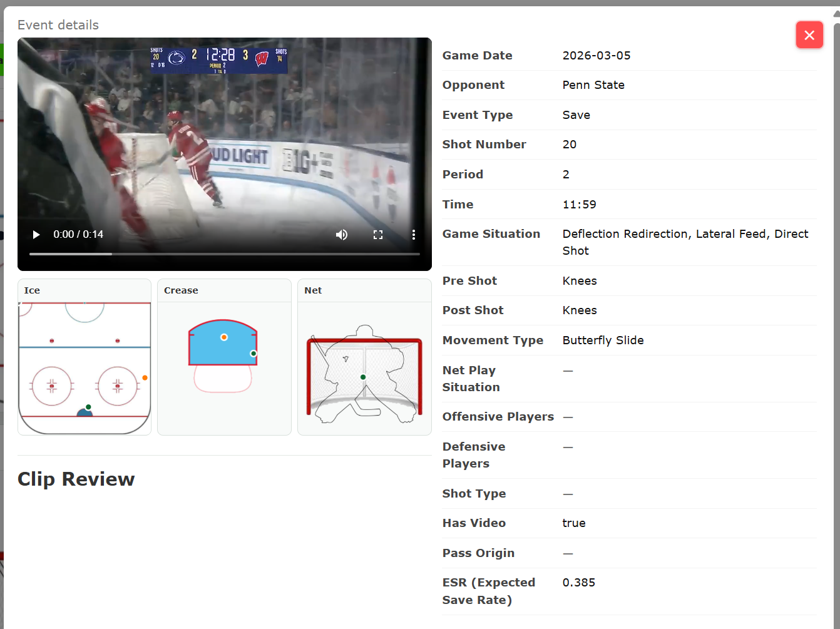Click the game date 2026-03-05
Viewport: 840px width, 629px height.
tap(597, 56)
